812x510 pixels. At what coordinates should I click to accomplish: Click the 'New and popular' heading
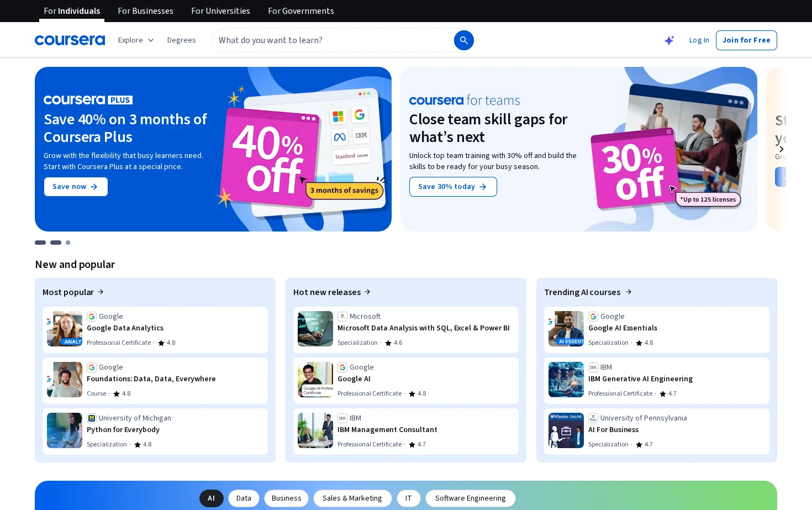click(x=75, y=265)
